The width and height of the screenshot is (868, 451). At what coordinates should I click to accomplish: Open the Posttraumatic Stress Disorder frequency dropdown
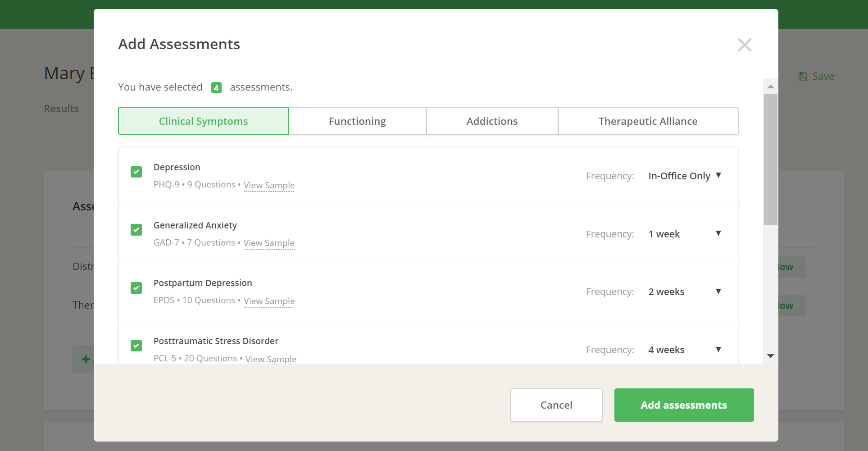685,350
